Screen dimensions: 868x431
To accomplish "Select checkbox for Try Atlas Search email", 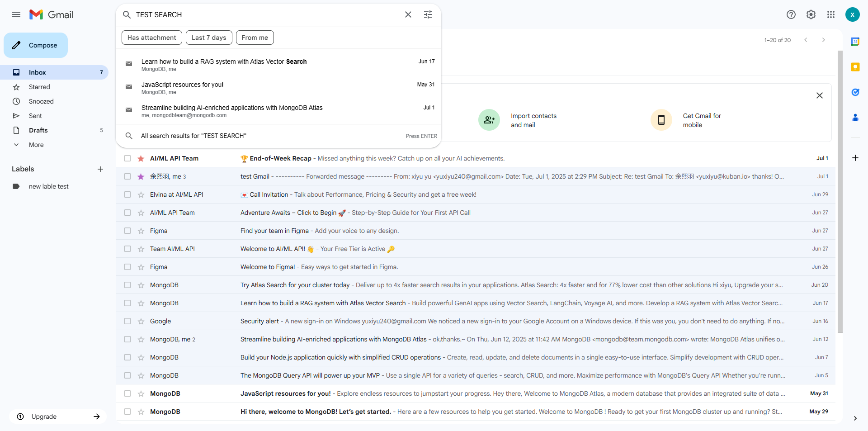I will 127,285.
